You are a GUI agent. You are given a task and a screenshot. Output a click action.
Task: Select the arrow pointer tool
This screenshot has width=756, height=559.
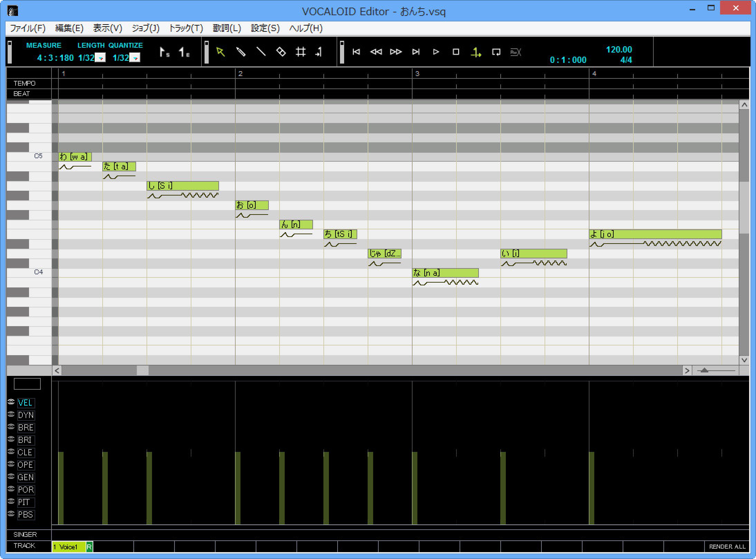point(220,52)
